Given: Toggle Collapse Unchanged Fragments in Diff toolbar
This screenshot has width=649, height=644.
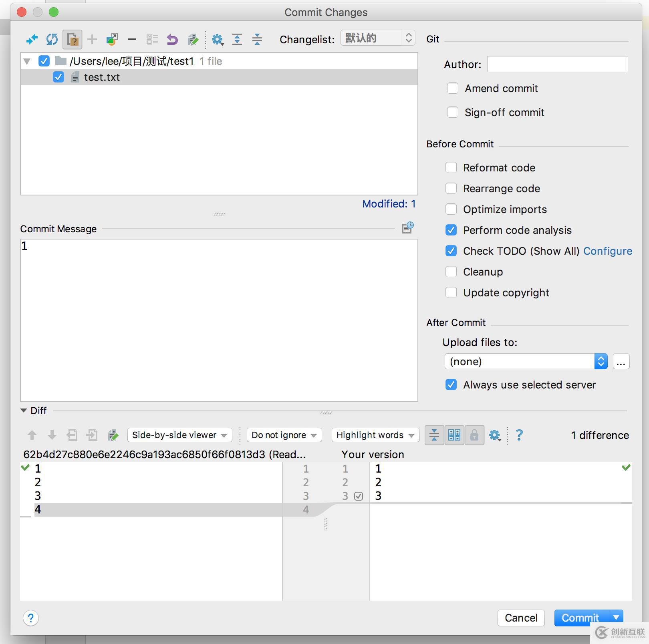Looking at the screenshot, I should pos(434,435).
